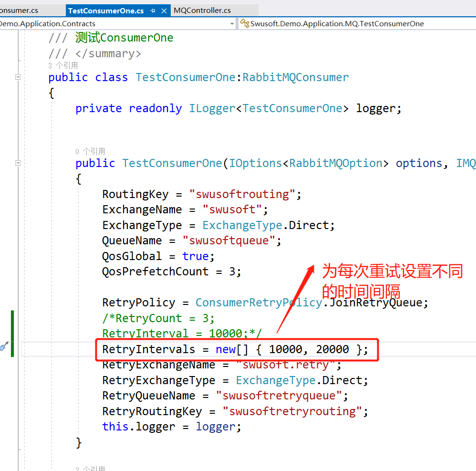The width and height of the screenshot is (476, 471).
Task: Click the "swusoft" ExchangeName value
Action: point(232,209)
